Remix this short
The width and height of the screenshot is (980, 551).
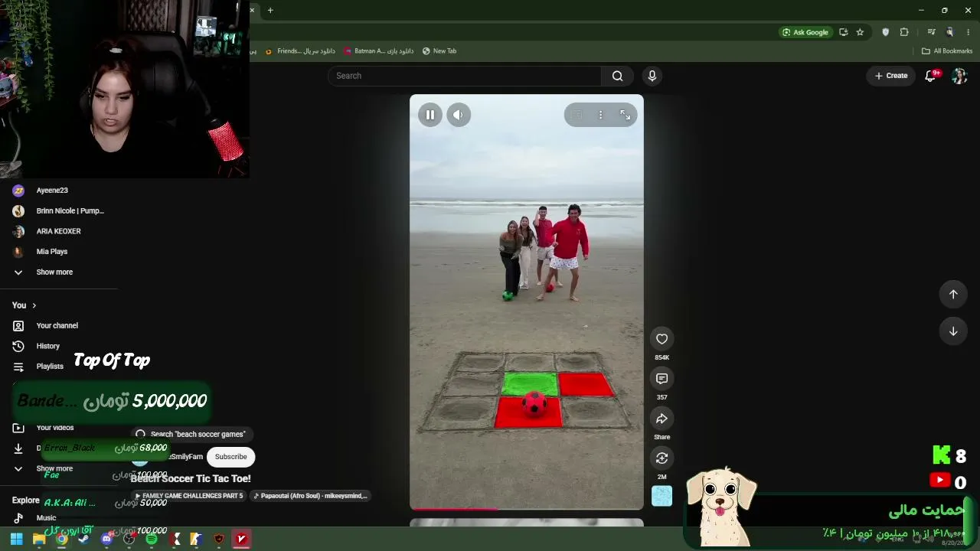pos(662,458)
